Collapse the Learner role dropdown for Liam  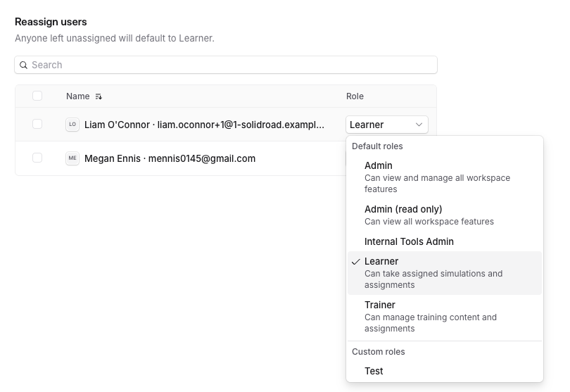(387, 125)
